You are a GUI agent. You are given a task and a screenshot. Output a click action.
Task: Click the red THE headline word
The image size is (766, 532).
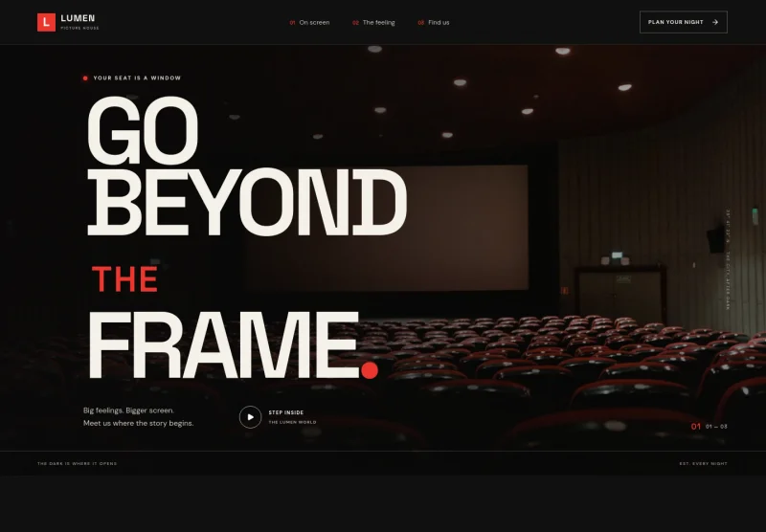(x=125, y=279)
